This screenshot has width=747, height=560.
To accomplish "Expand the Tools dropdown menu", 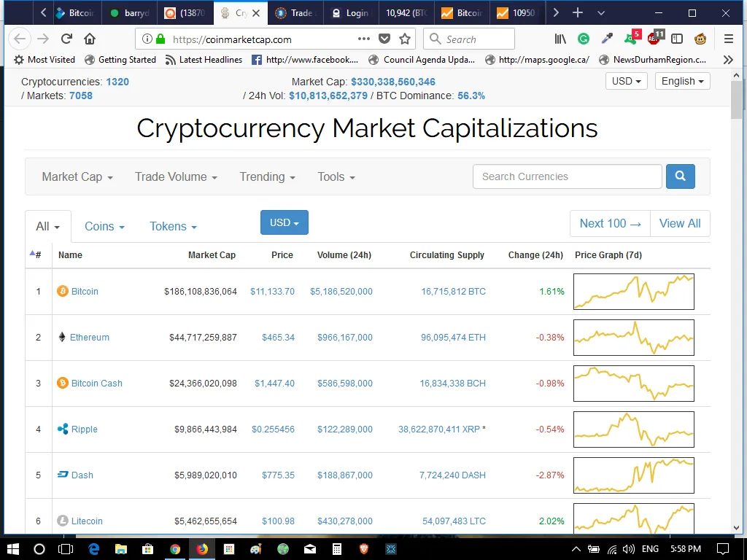I will click(336, 176).
